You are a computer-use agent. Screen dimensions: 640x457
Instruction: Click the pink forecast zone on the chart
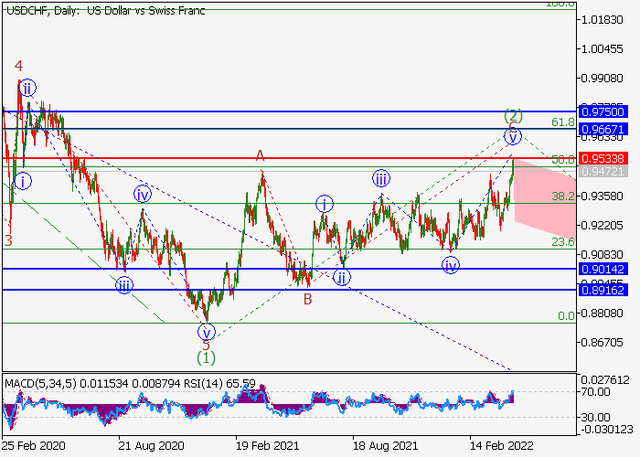[x=545, y=200]
